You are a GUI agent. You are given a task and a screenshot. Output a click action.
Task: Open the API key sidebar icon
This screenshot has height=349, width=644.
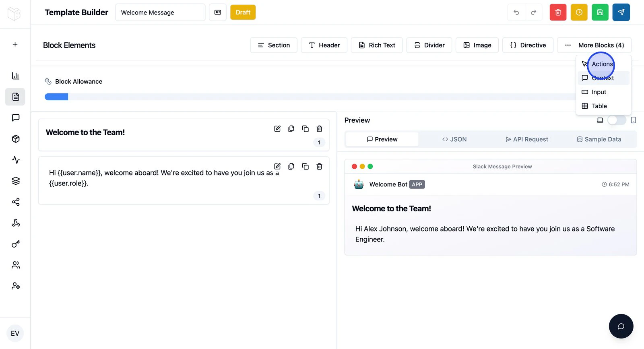16,244
